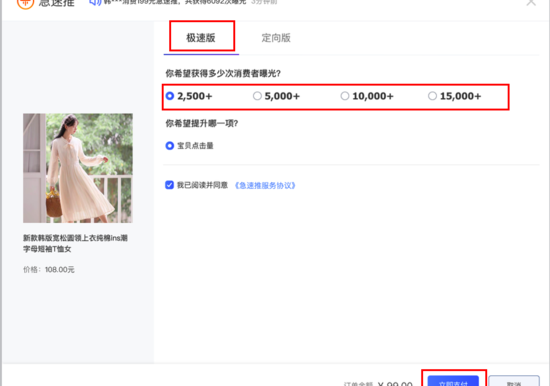
Task: Select the 2,500+ exposure option
Action: [189, 96]
